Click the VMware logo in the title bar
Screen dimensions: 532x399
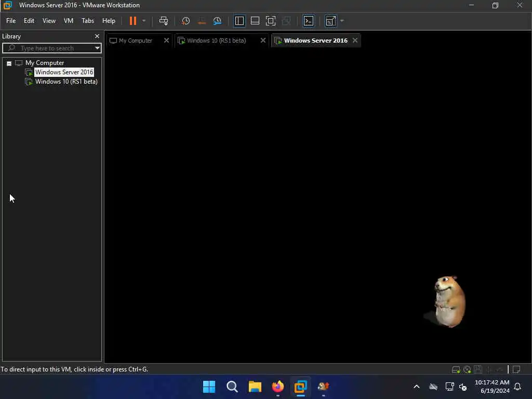click(x=7, y=5)
